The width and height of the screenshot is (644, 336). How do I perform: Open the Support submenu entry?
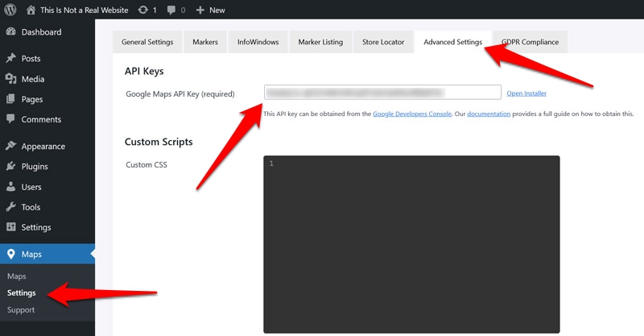coord(21,309)
